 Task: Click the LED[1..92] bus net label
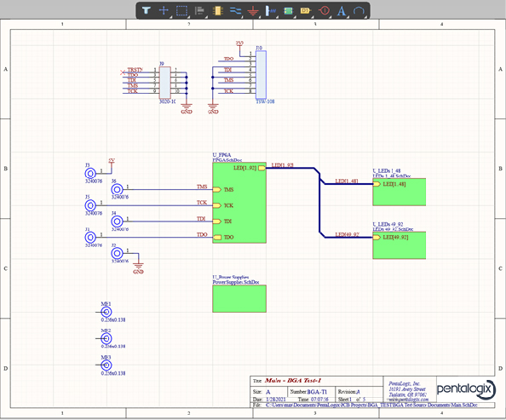click(282, 165)
